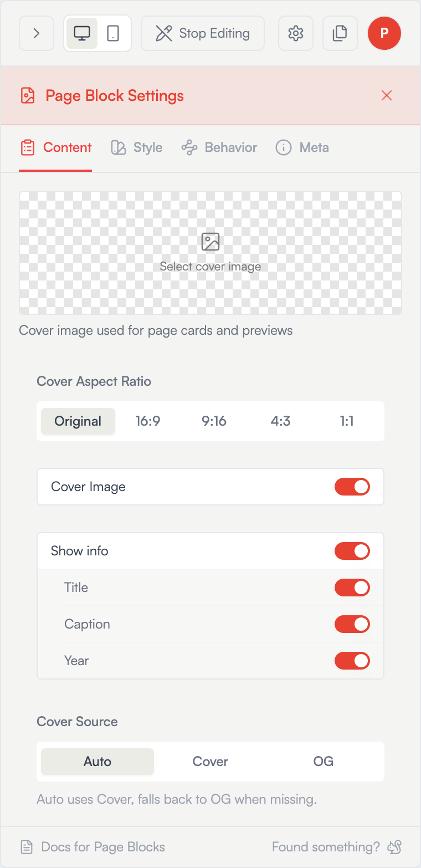Image resolution: width=421 pixels, height=868 pixels.
Task: Switch to the Meta tab
Action: point(302,147)
